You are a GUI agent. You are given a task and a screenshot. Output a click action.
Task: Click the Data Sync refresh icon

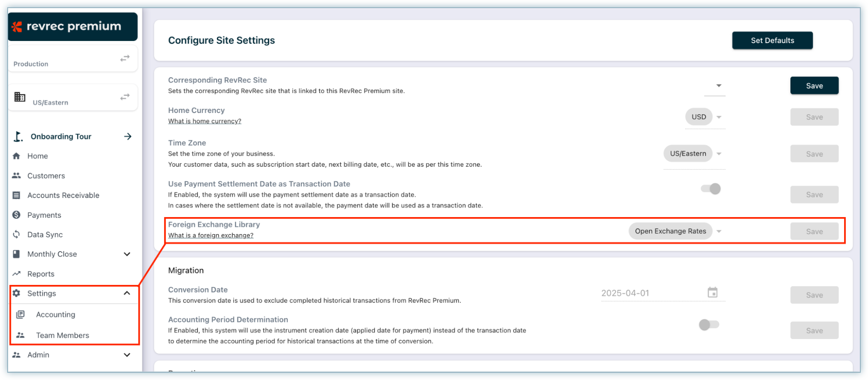tap(17, 234)
